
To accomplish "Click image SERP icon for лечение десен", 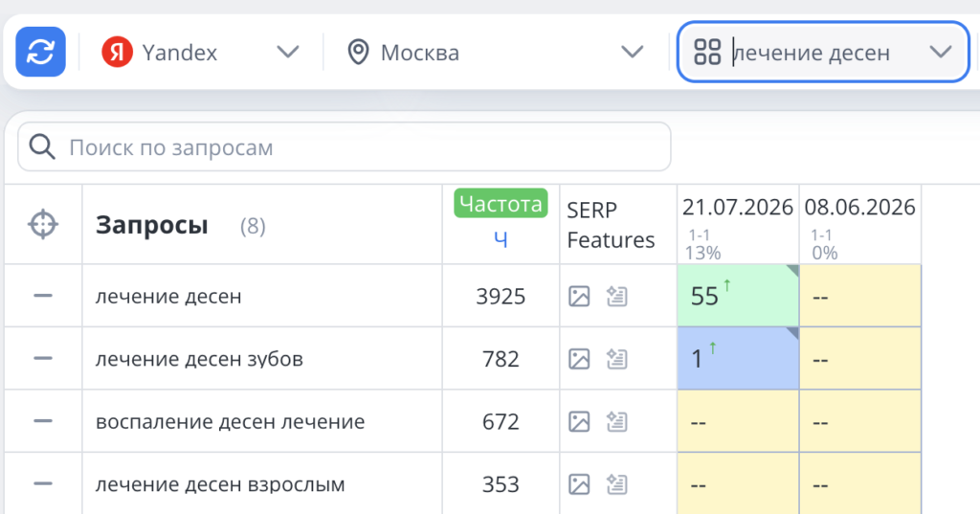I will point(579,296).
